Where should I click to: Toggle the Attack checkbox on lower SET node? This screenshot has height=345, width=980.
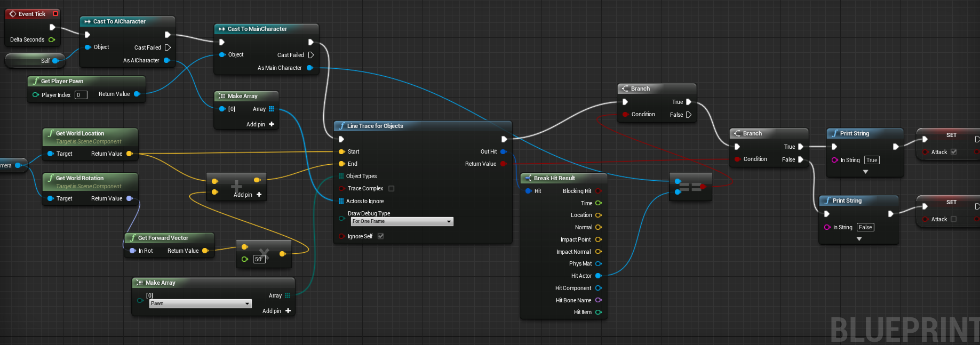[x=954, y=219]
